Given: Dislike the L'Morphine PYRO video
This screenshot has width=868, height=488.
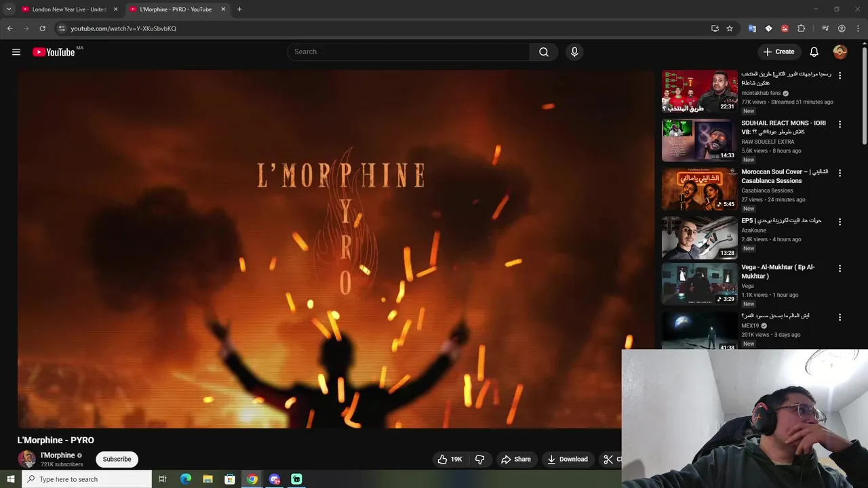Looking at the screenshot, I should point(479,460).
